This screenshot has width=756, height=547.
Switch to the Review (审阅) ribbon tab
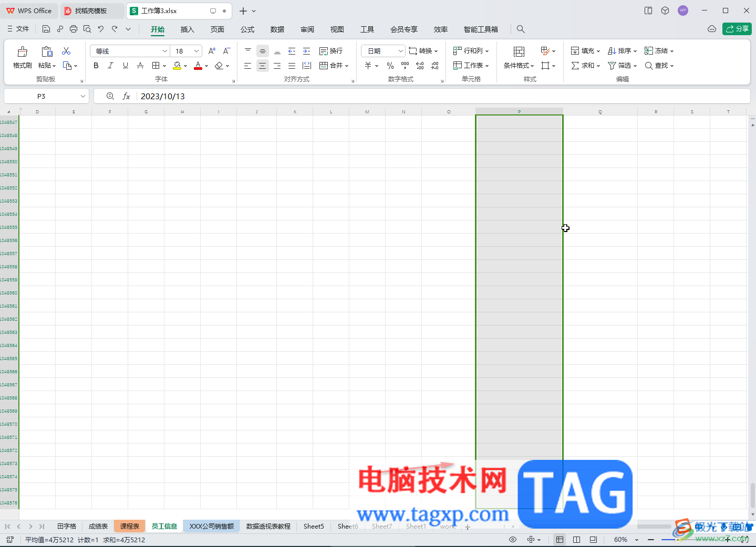click(x=307, y=29)
